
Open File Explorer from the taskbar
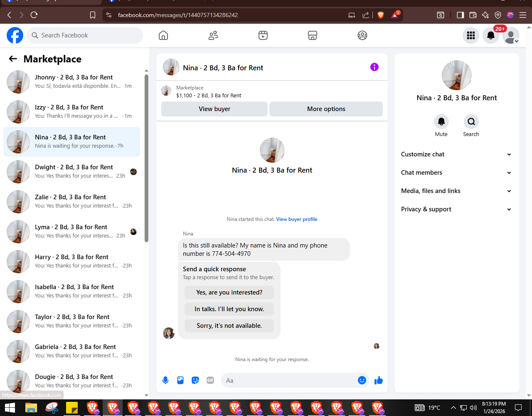pos(31,408)
